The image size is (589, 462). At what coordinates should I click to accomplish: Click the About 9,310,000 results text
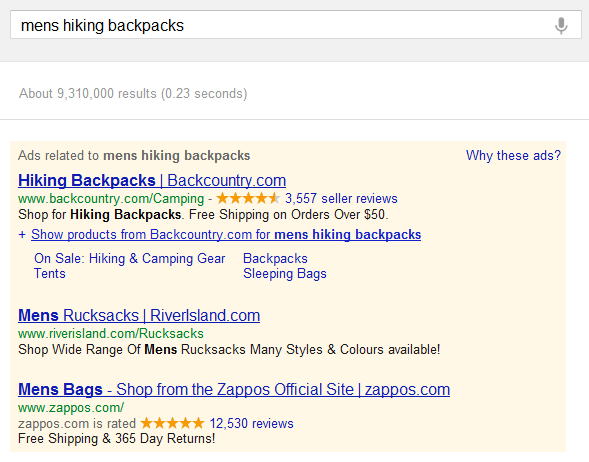pyautogui.click(x=133, y=94)
